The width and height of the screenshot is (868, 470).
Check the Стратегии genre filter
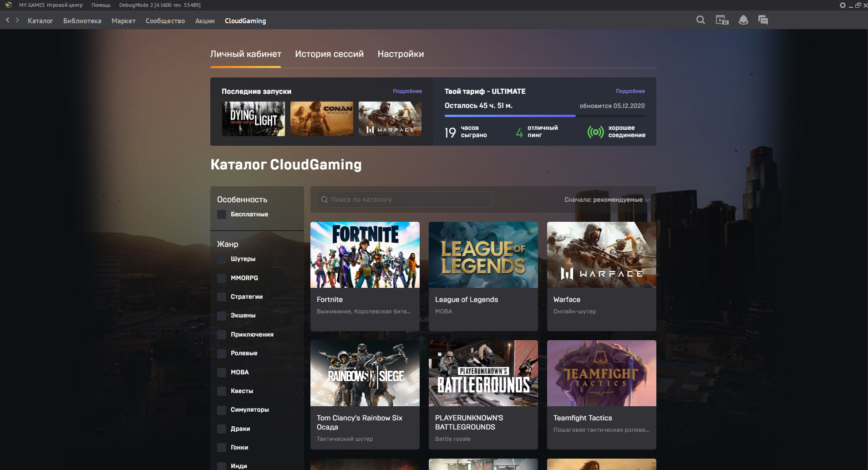coord(222,297)
